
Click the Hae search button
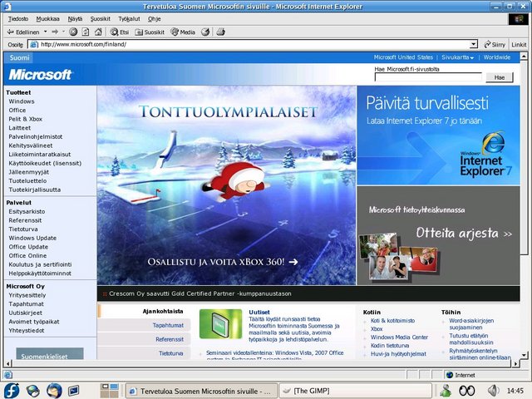click(x=499, y=77)
